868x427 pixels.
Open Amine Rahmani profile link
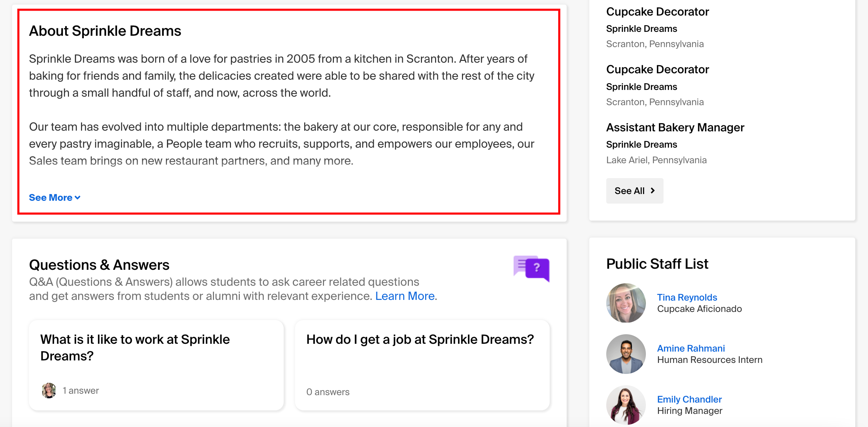pyautogui.click(x=691, y=348)
